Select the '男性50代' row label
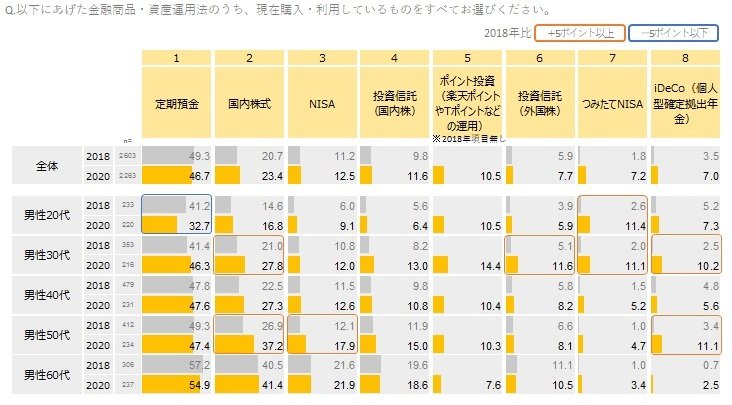The image size is (732, 405). [x=47, y=335]
